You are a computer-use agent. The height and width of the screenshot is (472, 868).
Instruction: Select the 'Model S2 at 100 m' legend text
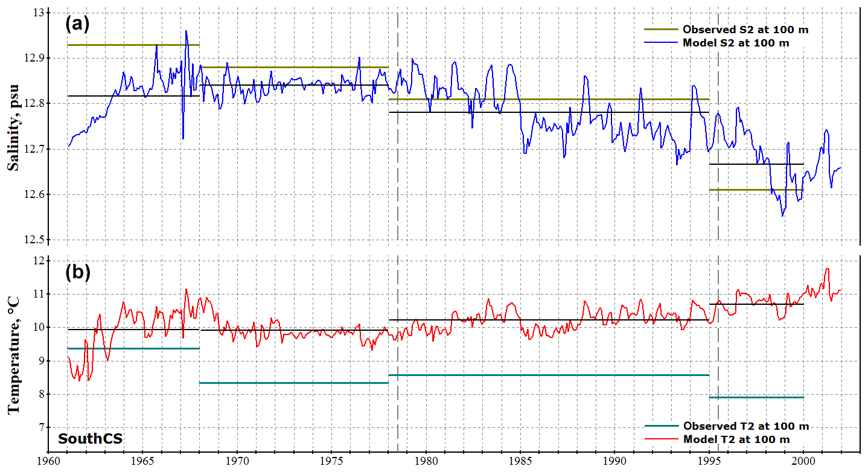point(736,43)
